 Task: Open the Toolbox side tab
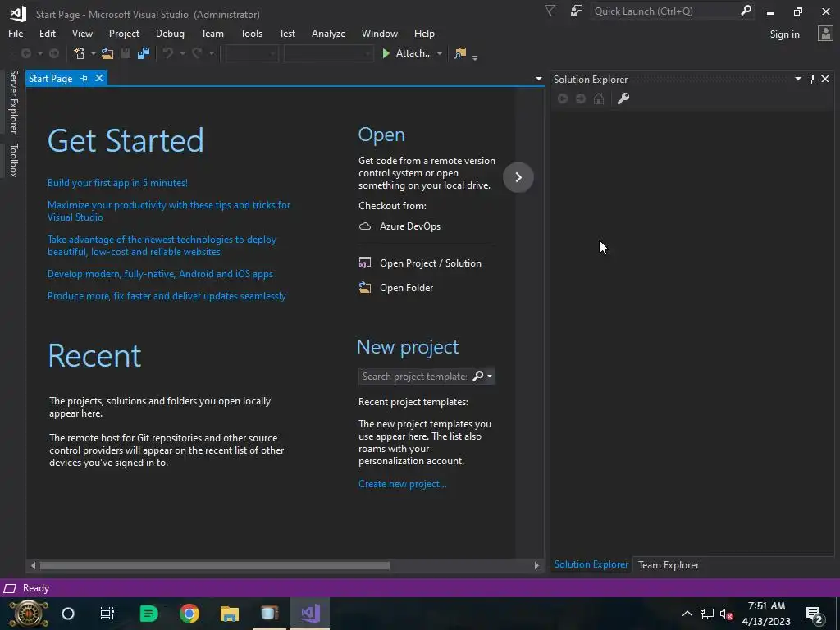(x=13, y=160)
